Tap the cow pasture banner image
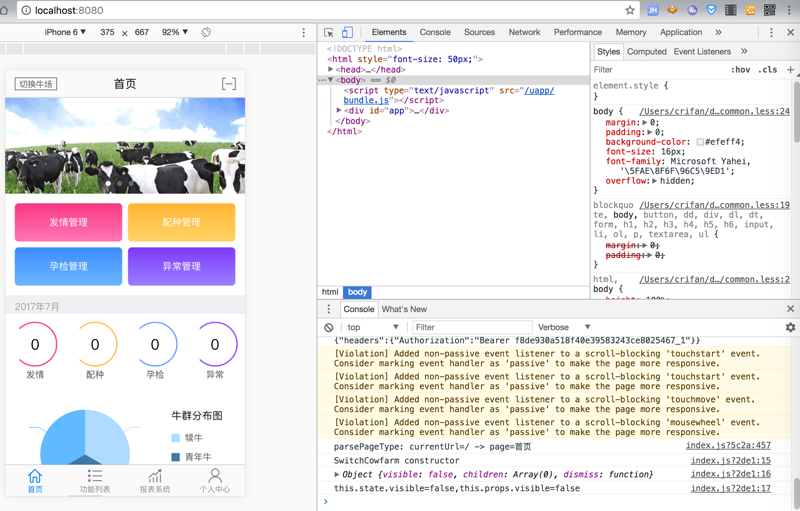The image size is (800, 511). click(x=125, y=146)
